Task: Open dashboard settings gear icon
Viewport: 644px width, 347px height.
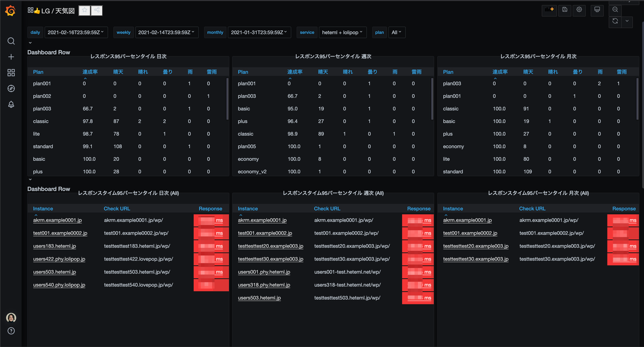Action: [579, 10]
